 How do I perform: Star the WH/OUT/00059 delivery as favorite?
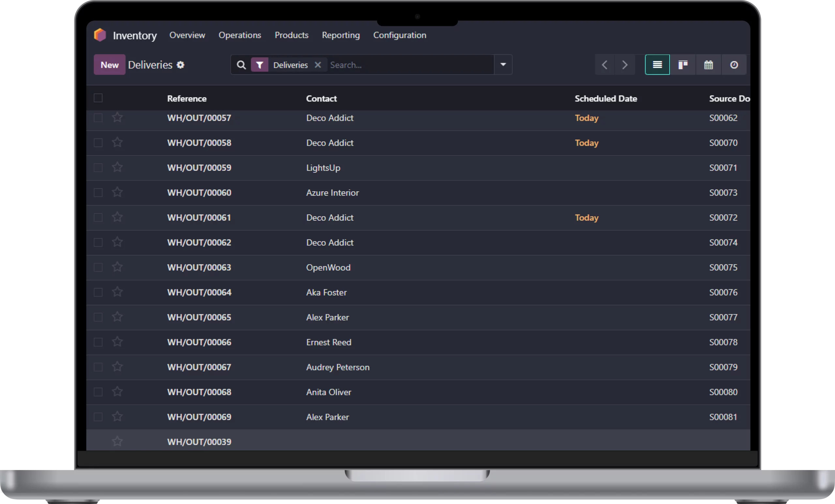[117, 167]
